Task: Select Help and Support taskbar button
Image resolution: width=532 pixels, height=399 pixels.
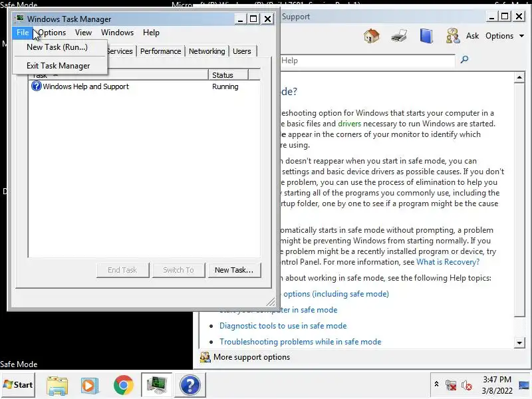Action: coord(190,385)
